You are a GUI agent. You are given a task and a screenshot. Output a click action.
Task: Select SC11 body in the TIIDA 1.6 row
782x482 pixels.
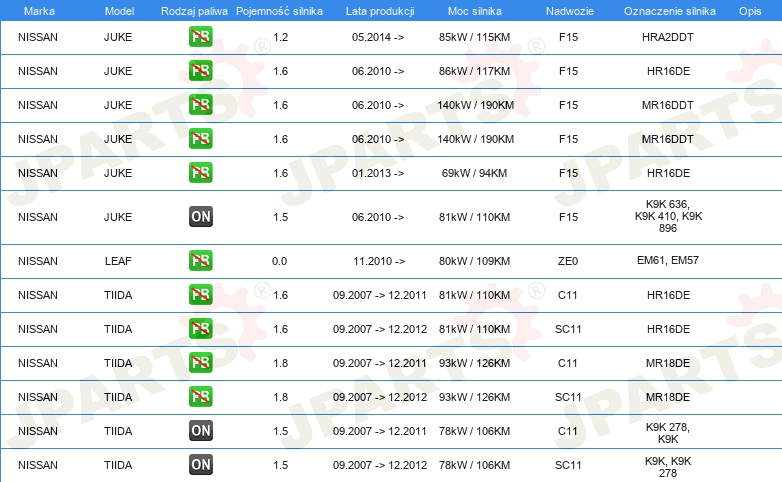568,328
